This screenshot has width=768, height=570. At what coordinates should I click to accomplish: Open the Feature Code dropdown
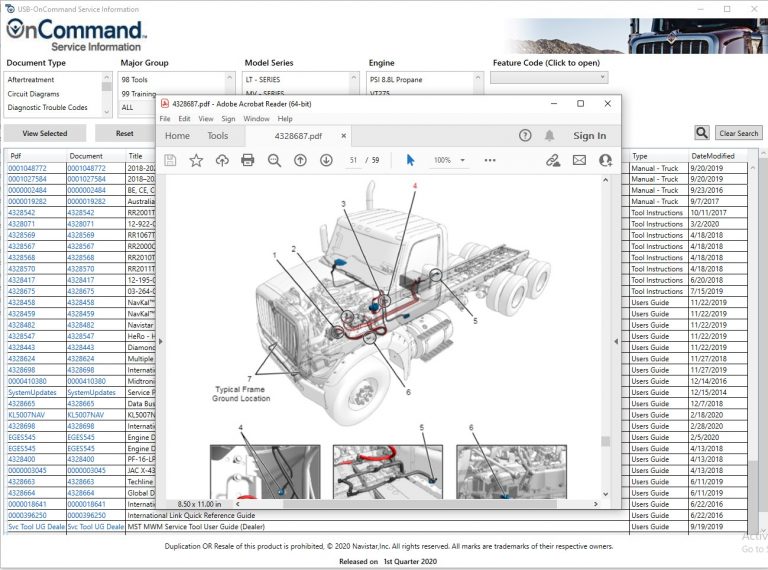click(549, 77)
